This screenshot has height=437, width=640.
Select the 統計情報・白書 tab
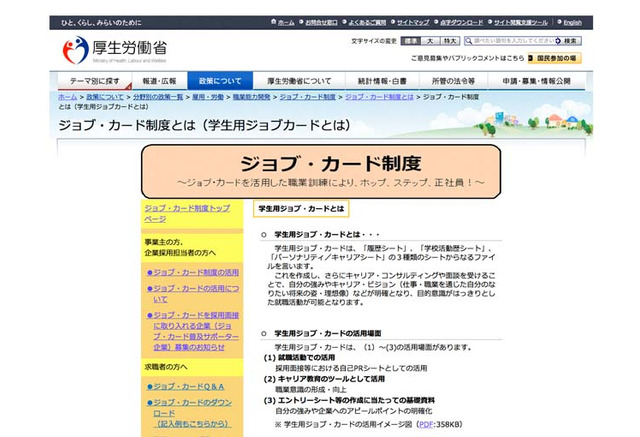pos(383,81)
